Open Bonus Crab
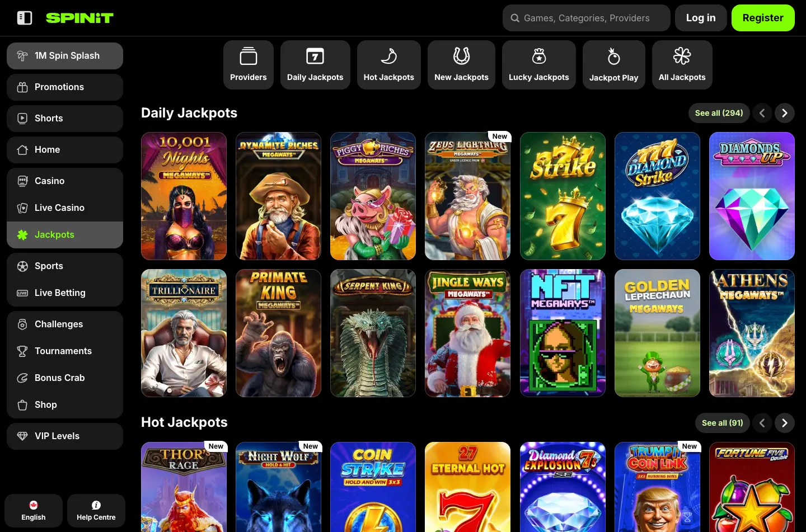This screenshot has height=532, width=806. coord(65,378)
